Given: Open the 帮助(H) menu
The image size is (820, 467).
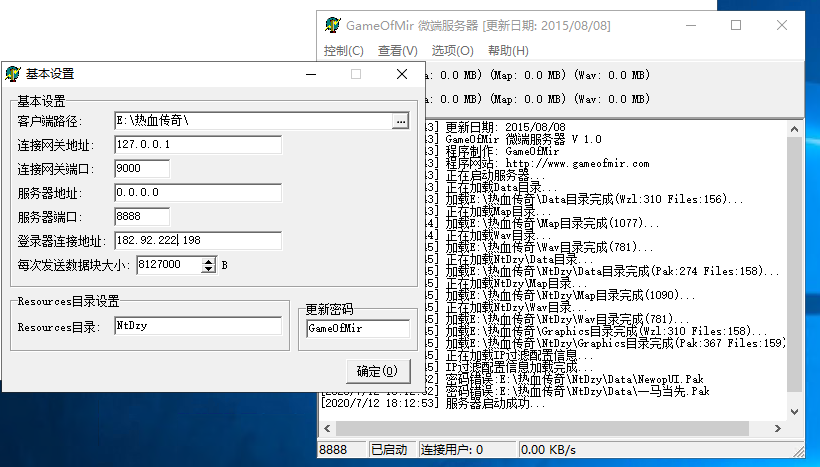Looking at the screenshot, I should coord(508,51).
